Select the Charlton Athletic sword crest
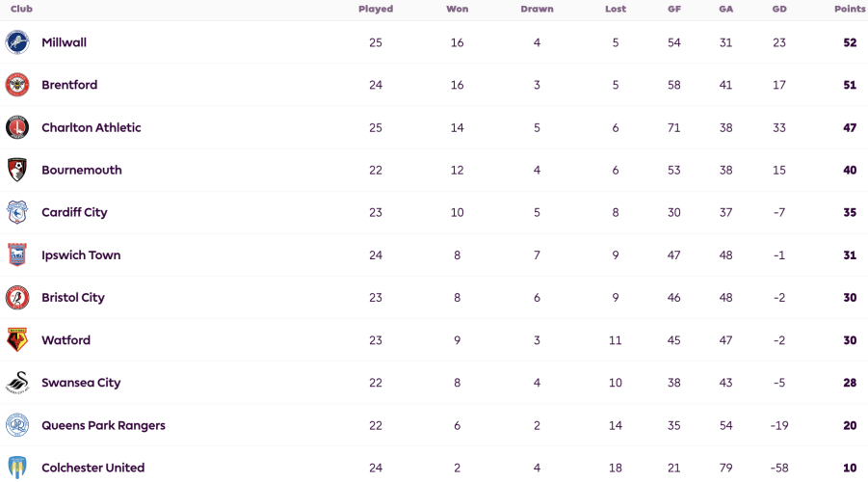Viewport: 868px width, 482px height. tap(17, 127)
